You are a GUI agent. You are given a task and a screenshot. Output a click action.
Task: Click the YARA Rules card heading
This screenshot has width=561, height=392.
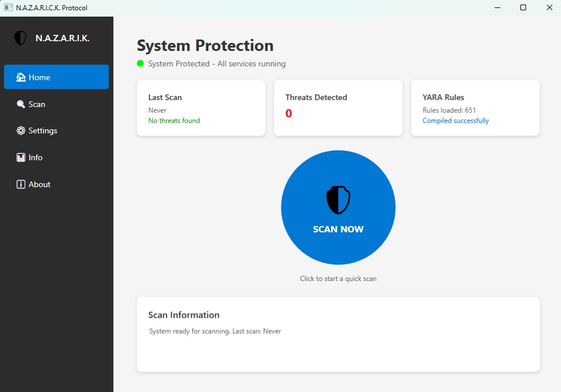(x=443, y=97)
